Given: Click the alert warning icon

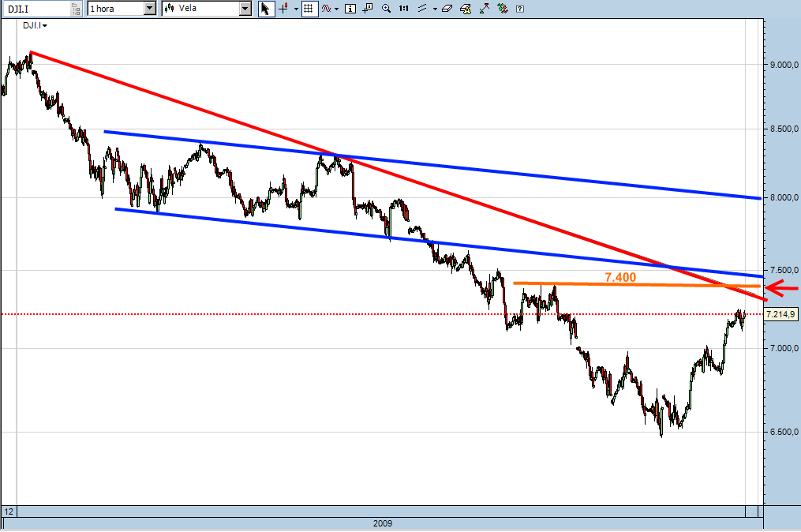Looking at the screenshot, I should [466, 9].
